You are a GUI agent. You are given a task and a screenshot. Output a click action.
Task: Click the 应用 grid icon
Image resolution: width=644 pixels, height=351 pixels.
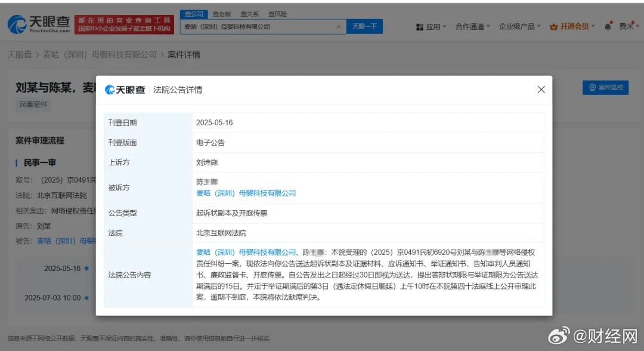[x=419, y=27]
